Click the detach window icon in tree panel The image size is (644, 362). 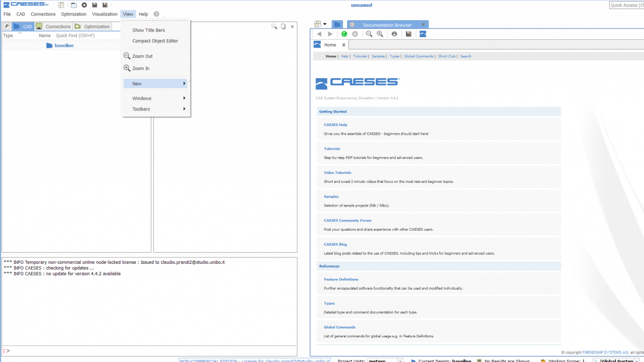coord(283,26)
